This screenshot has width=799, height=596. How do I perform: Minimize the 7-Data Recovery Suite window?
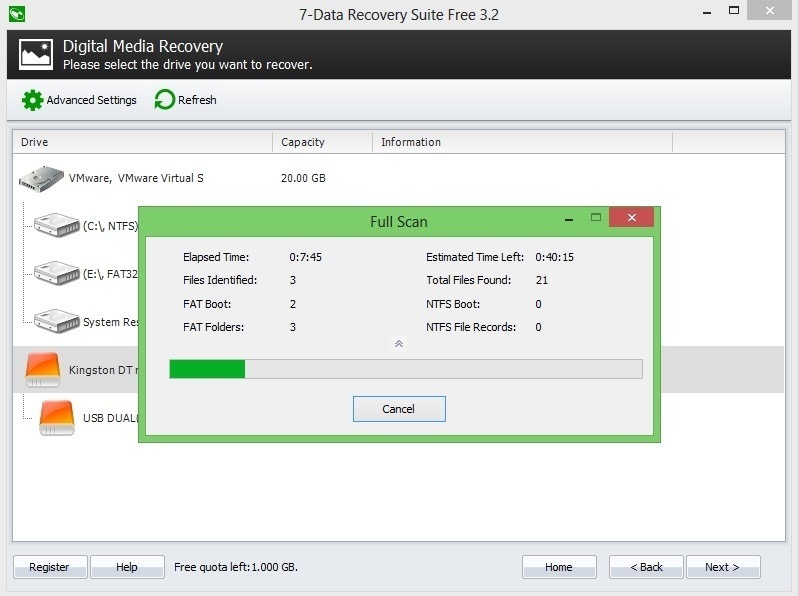click(707, 12)
